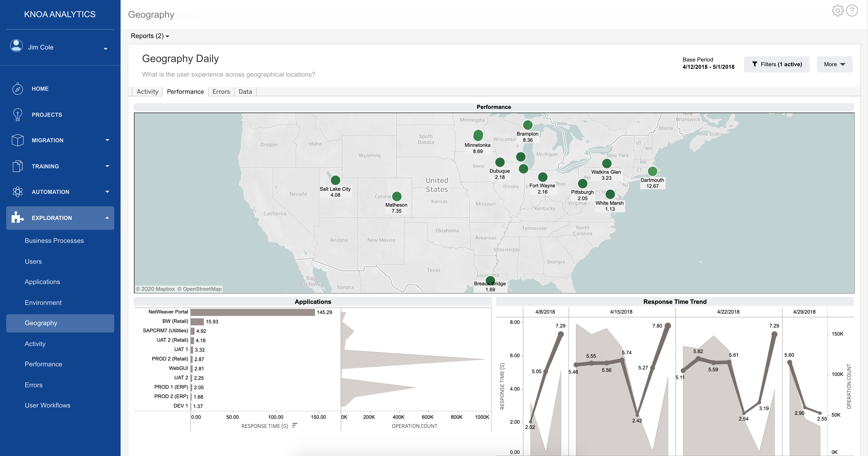Viewport: 868px width, 456px height.
Task: Click the sort icon beside Response Time axis
Action: click(295, 426)
